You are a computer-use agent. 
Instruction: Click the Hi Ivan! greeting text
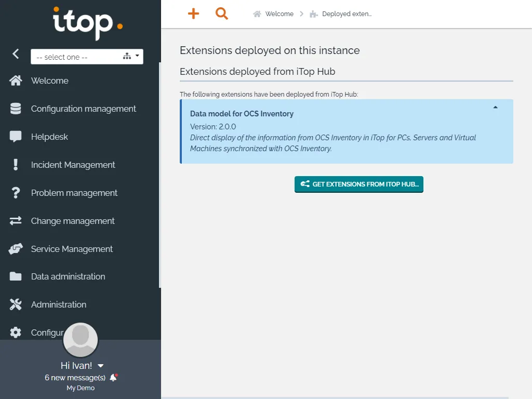pyautogui.click(x=76, y=366)
